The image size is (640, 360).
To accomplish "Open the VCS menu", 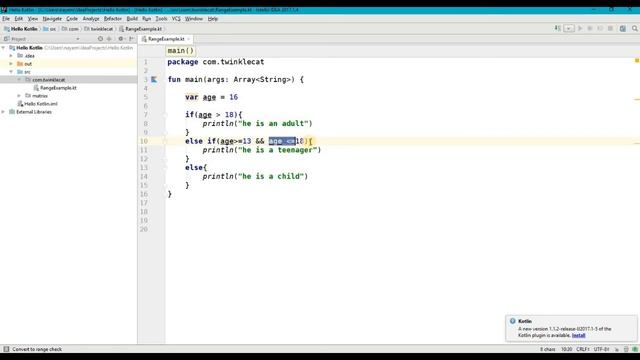I will coord(176,19).
